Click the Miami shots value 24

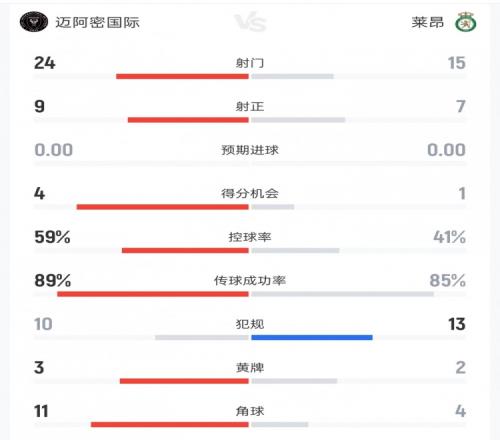tap(45, 63)
